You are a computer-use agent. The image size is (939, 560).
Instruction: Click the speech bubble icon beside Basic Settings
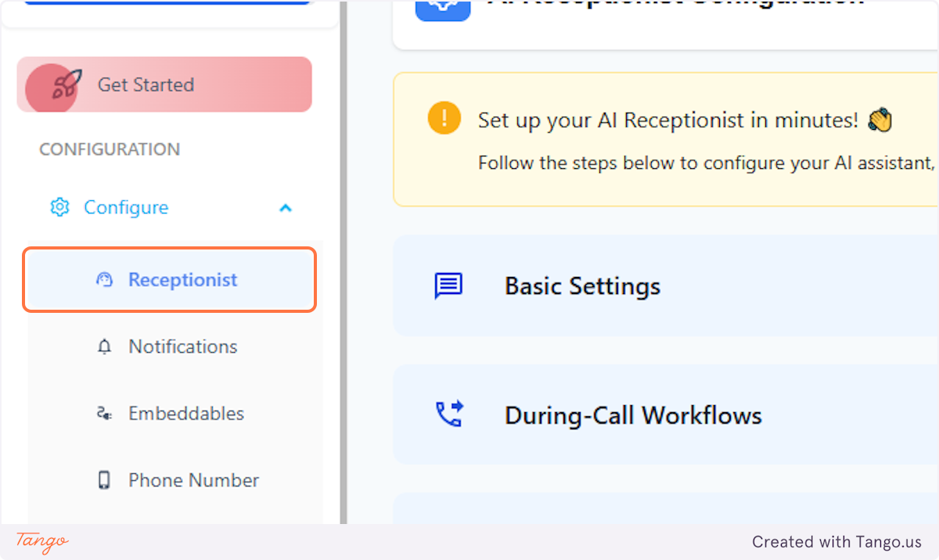448,285
